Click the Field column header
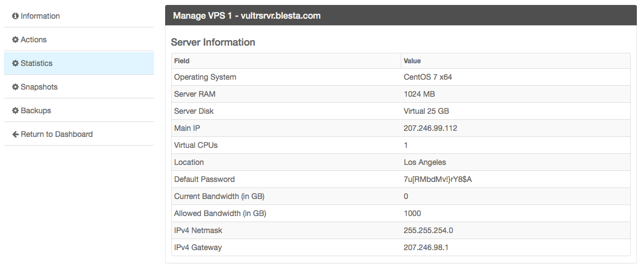644x271 pixels. 182,61
